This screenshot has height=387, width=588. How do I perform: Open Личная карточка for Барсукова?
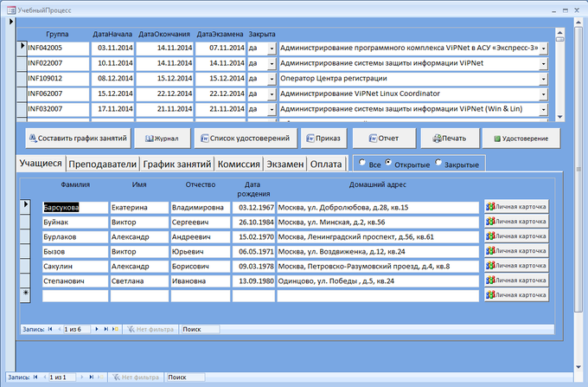point(515,208)
